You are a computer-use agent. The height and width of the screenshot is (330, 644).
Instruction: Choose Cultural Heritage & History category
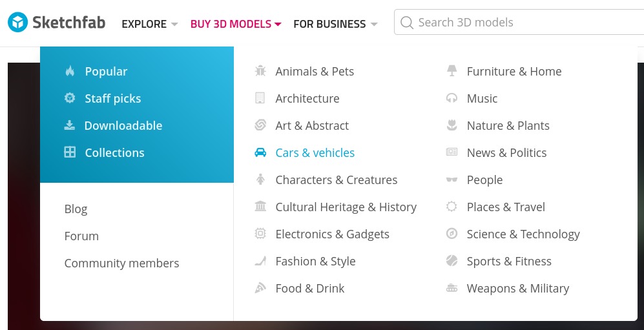(346, 207)
